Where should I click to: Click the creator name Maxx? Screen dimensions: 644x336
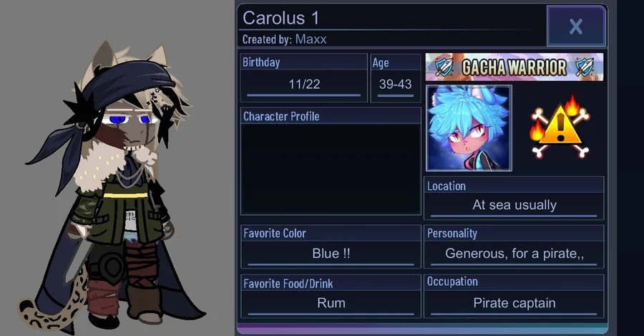click(x=311, y=39)
